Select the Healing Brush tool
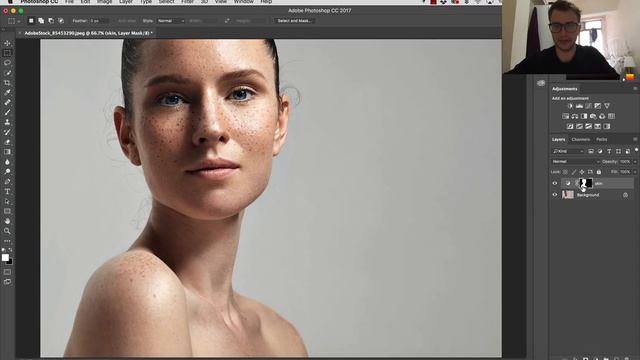This screenshot has width=640, height=360. coord(7,102)
